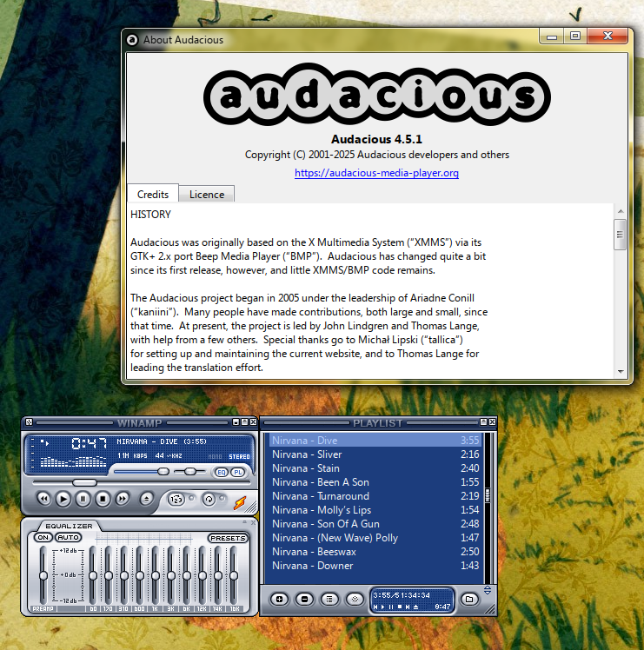Toggle the shuffle 123 button
The width and height of the screenshot is (644, 650).
[176, 499]
